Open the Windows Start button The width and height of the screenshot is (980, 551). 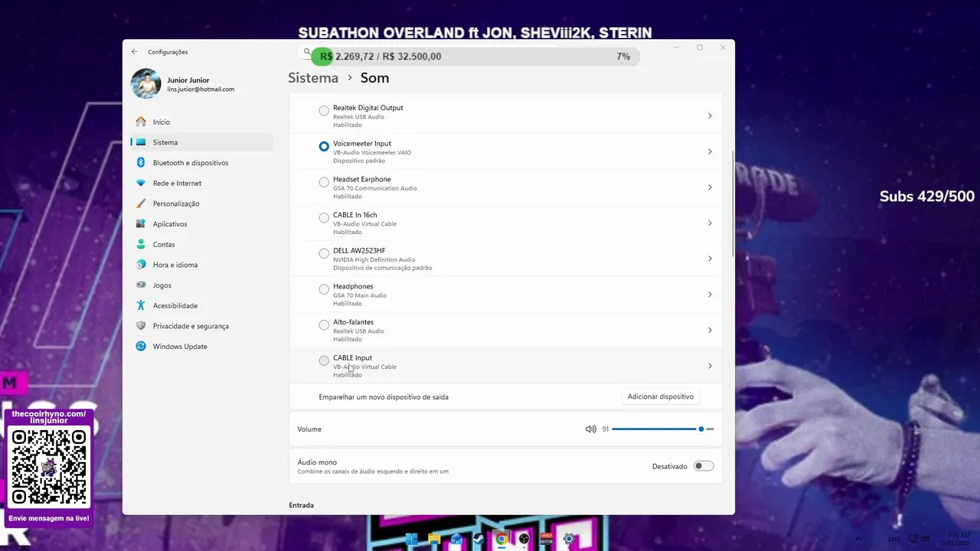(412, 539)
